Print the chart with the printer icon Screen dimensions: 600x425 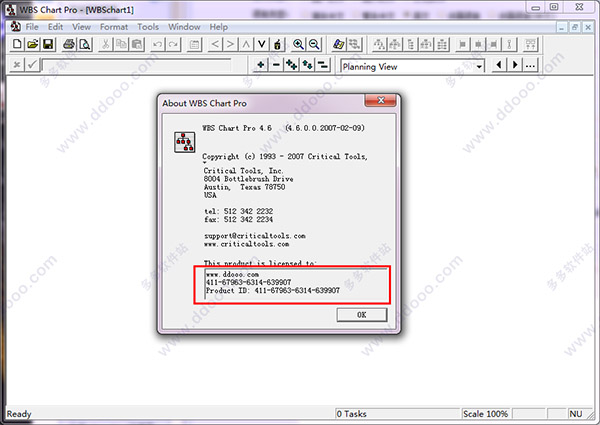click(69, 44)
